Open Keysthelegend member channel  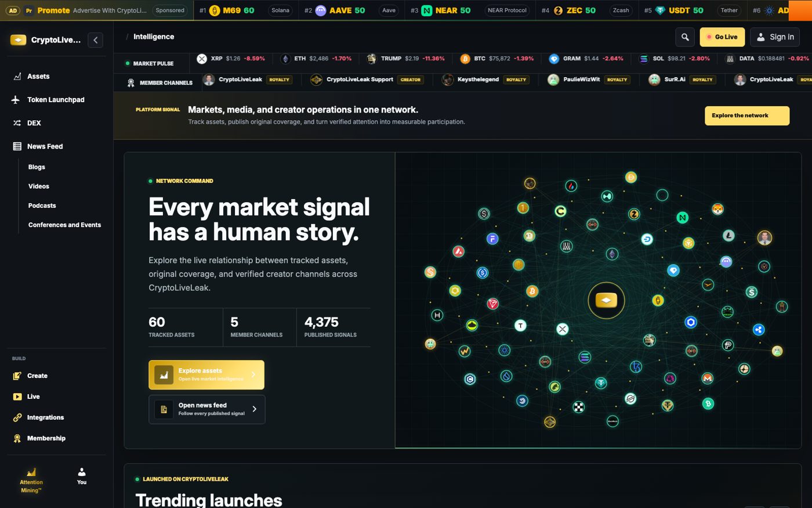[x=485, y=80]
